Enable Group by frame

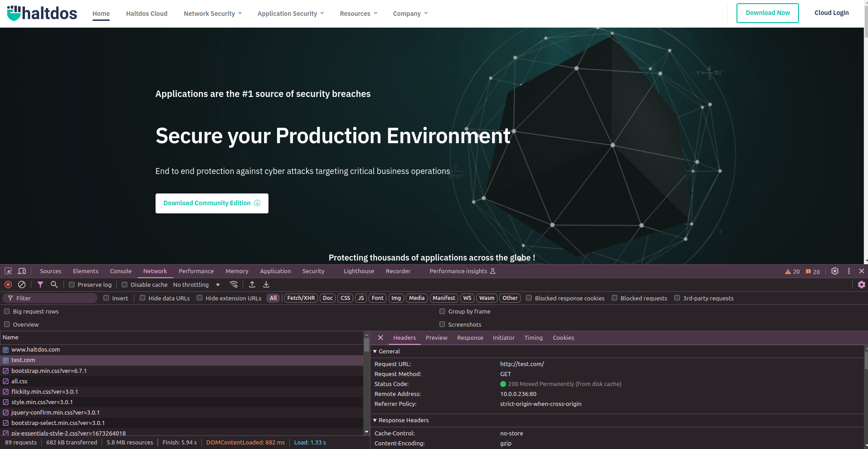pyautogui.click(x=442, y=311)
